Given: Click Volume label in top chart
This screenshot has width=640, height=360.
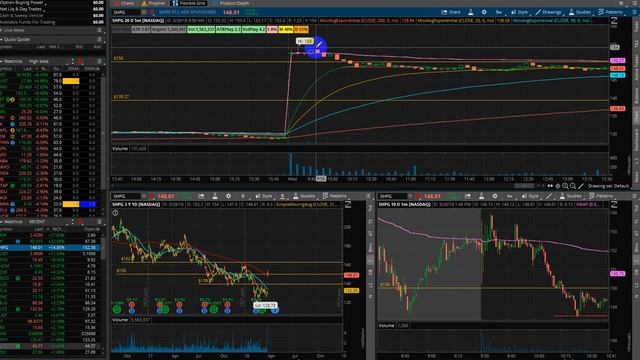Looking at the screenshot, I should coord(120,149).
